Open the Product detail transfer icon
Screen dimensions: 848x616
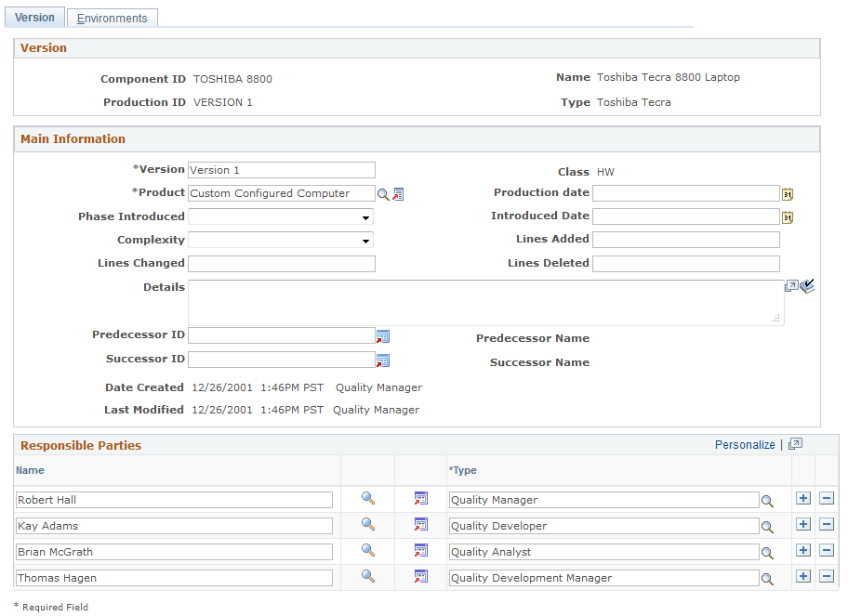tap(399, 193)
